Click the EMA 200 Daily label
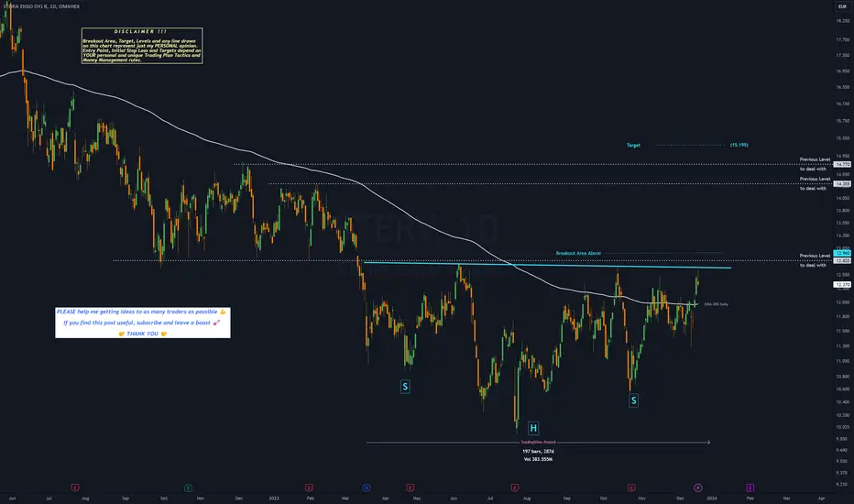 coord(717,304)
